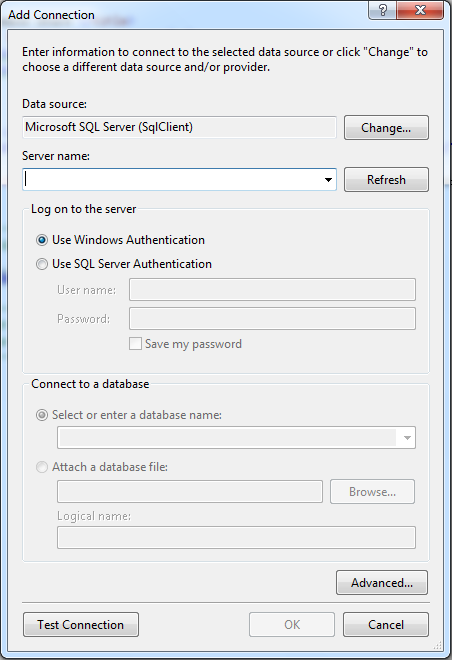Select Use SQL Server Authentication
The image size is (452, 660).
tap(124, 264)
